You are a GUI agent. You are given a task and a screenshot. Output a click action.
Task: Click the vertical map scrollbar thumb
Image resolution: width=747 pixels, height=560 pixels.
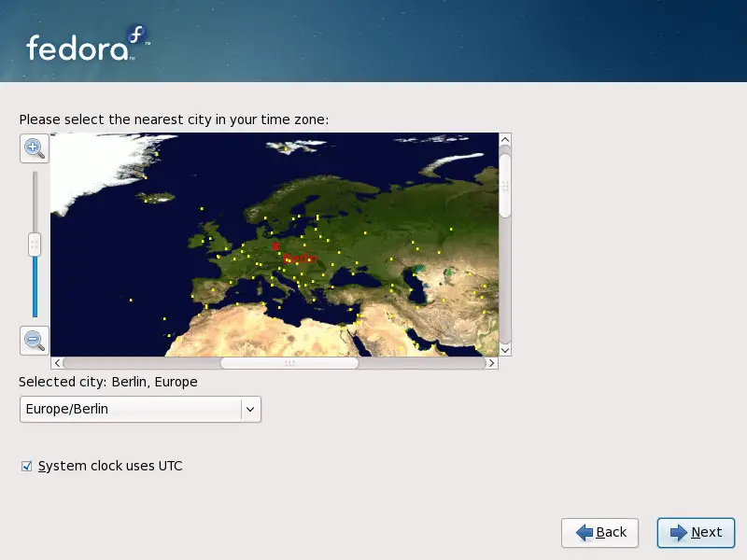click(505, 186)
